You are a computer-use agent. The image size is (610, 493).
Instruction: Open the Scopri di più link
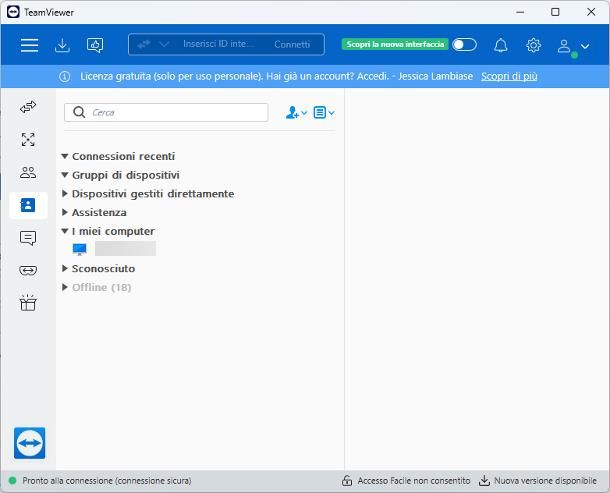click(509, 76)
